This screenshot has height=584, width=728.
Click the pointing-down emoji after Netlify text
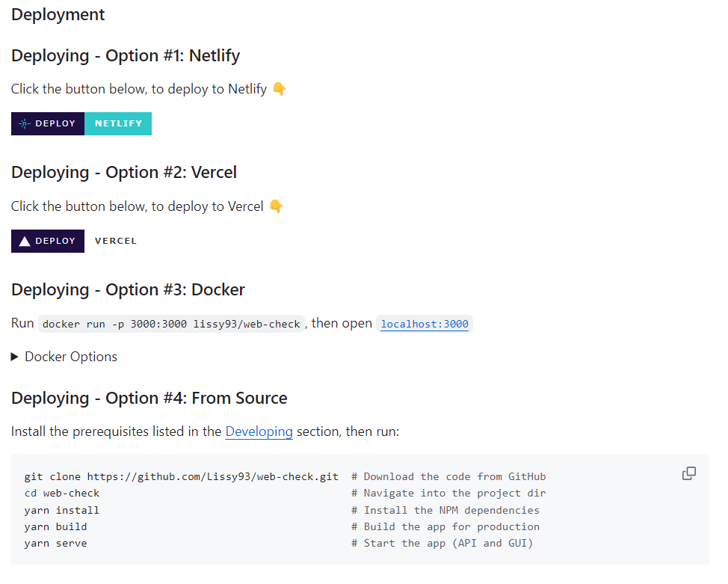279,88
